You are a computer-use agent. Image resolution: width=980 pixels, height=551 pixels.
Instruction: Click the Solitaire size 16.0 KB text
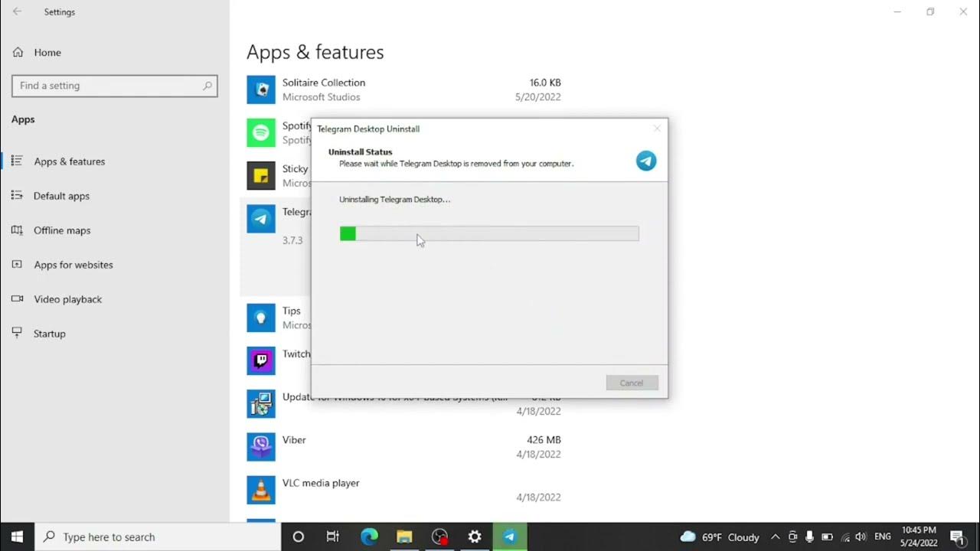point(545,83)
